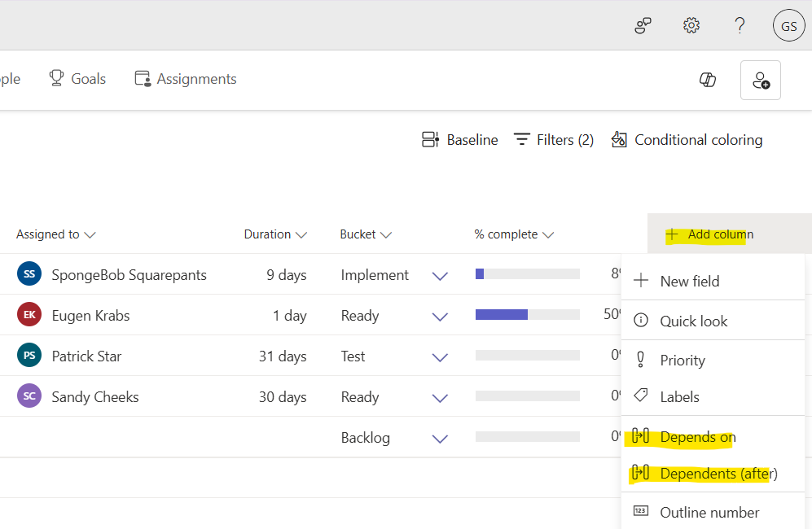Click the settings gear icon
Viewport: 812px width, 529px height.
(x=691, y=25)
